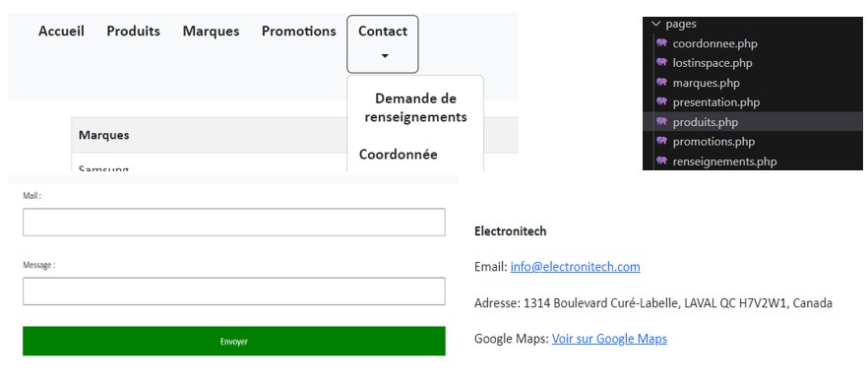Click PHP elephant icon beside coordonnee.php
The width and height of the screenshot is (868, 386).
click(661, 43)
